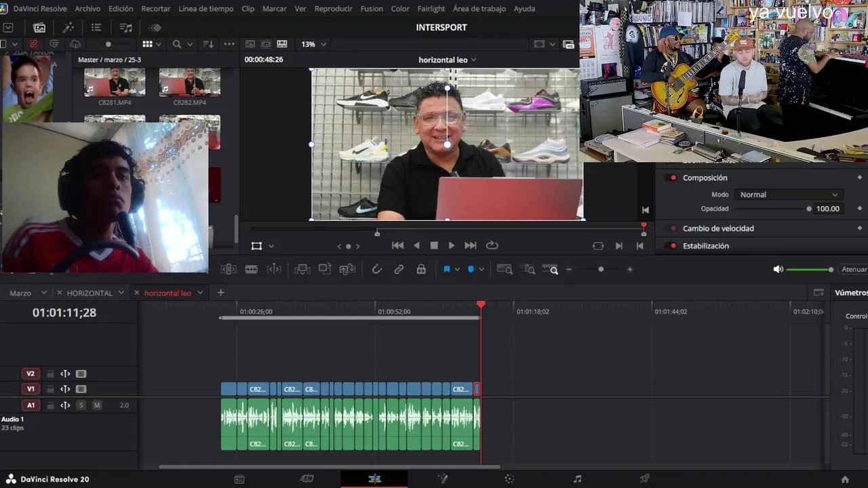Solo audio track A1
The image size is (868, 488).
point(81,405)
